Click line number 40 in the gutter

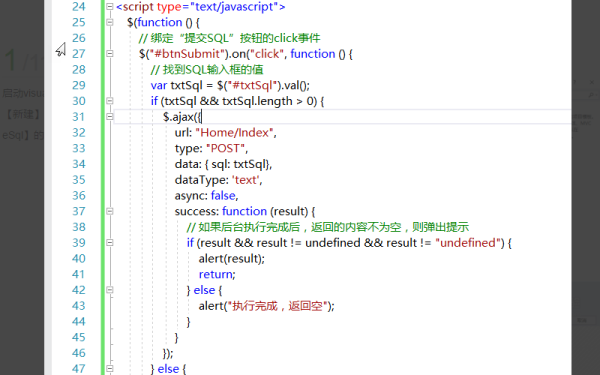click(79, 259)
